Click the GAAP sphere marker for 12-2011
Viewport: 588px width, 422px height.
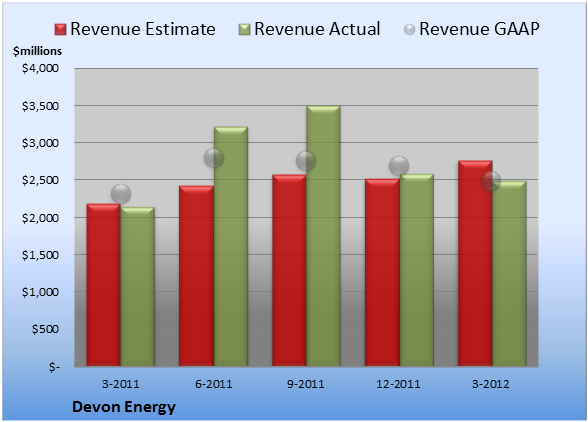pos(399,166)
